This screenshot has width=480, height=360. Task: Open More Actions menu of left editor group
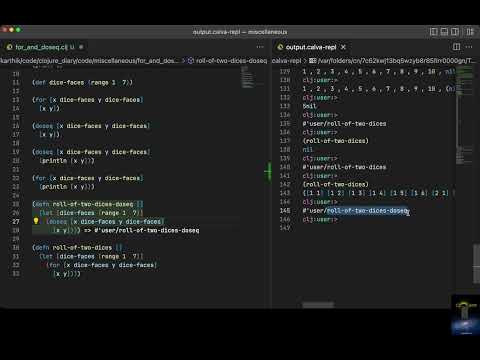click(260, 47)
